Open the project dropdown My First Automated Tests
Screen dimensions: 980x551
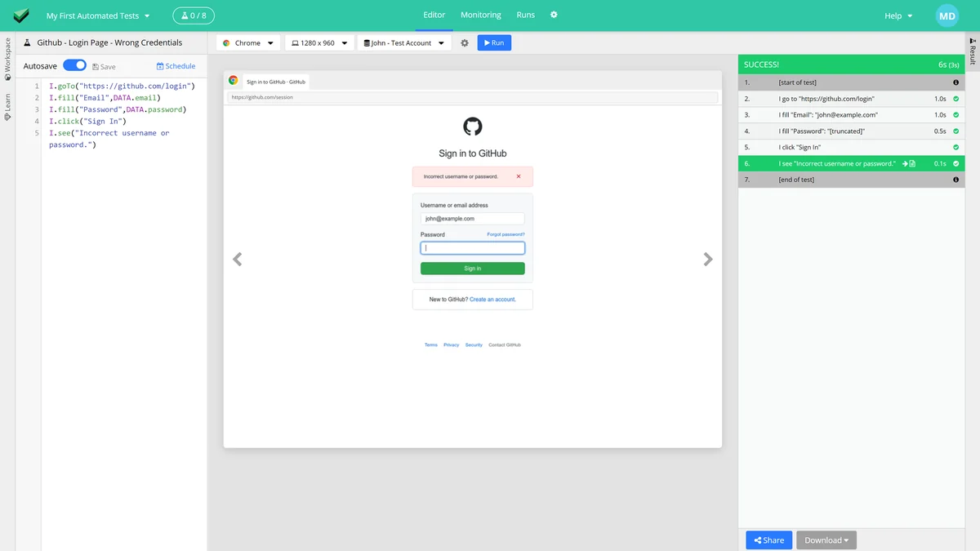tap(98, 16)
